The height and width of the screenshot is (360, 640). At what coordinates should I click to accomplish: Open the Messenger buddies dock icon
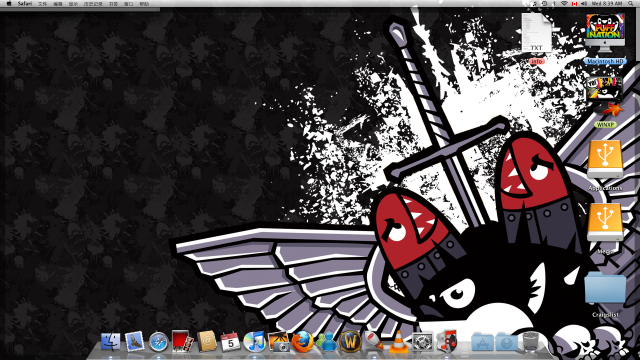click(x=327, y=342)
